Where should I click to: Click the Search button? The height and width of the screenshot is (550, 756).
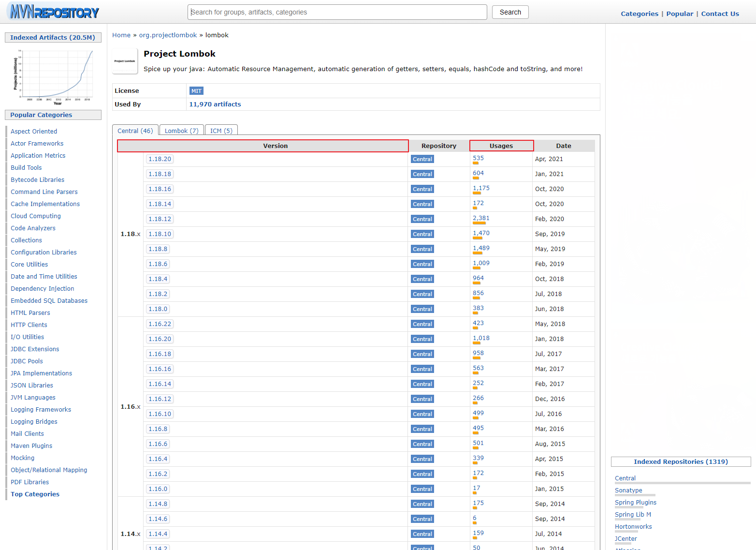510,12
